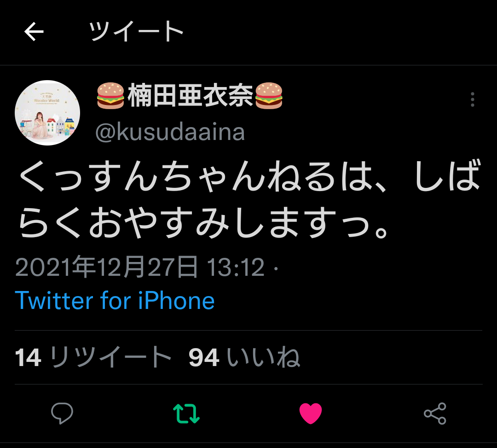Click the display name 楠田亜衣奈

pyautogui.click(x=190, y=95)
